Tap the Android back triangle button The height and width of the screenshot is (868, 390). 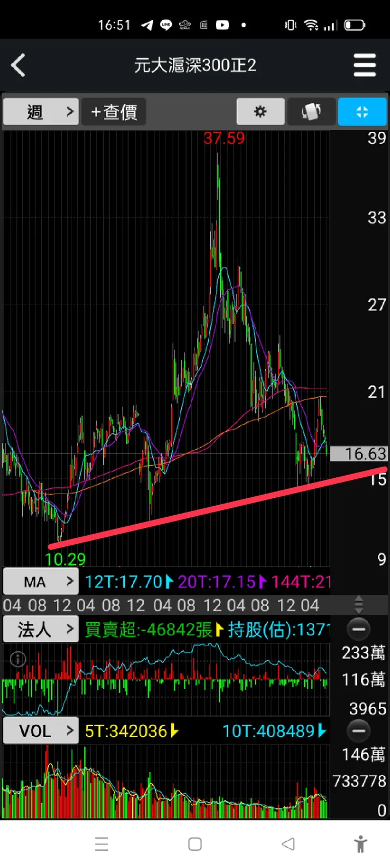point(288,844)
